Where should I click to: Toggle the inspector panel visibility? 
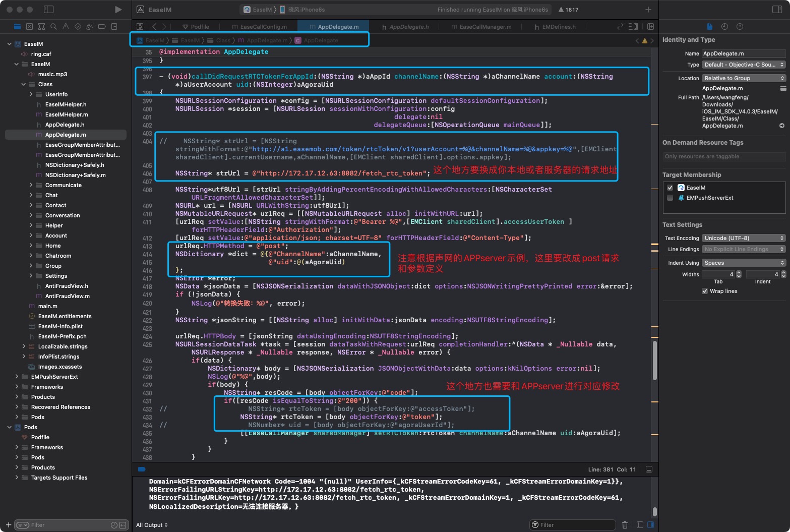(x=777, y=10)
